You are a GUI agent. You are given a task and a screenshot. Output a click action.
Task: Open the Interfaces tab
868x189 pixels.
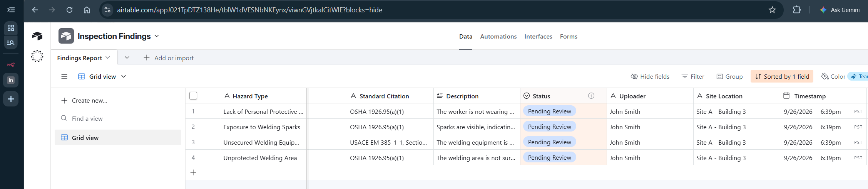(x=538, y=36)
